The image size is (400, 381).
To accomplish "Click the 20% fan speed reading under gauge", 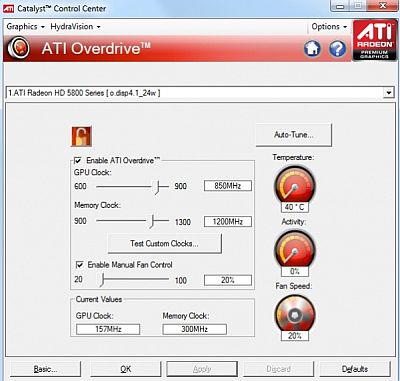I will 295,336.
